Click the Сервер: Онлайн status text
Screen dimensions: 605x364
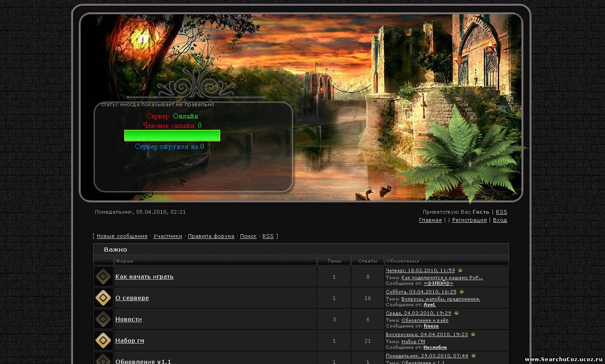pos(172,116)
